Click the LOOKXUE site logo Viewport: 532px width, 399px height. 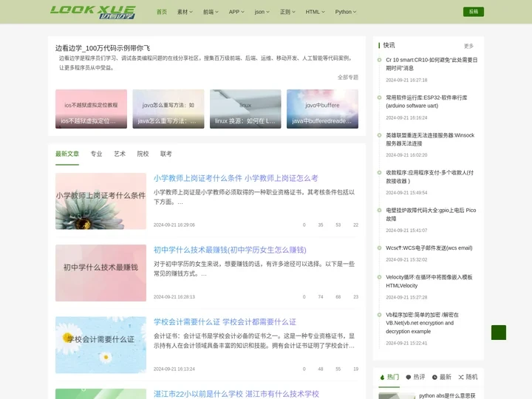(x=92, y=12)
